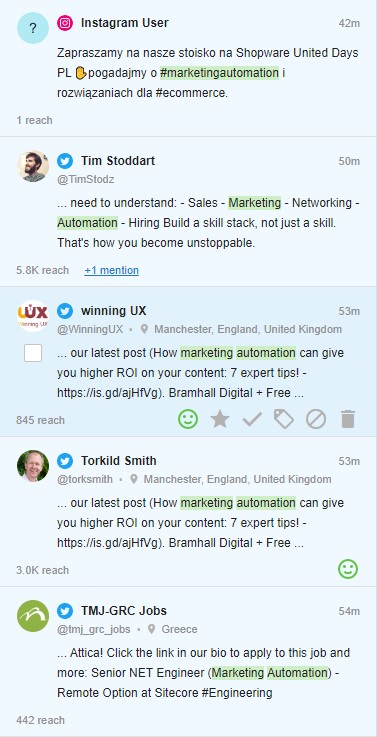
Task: Delete the winning UX mention with trash icon
Action: coord(348,419)
